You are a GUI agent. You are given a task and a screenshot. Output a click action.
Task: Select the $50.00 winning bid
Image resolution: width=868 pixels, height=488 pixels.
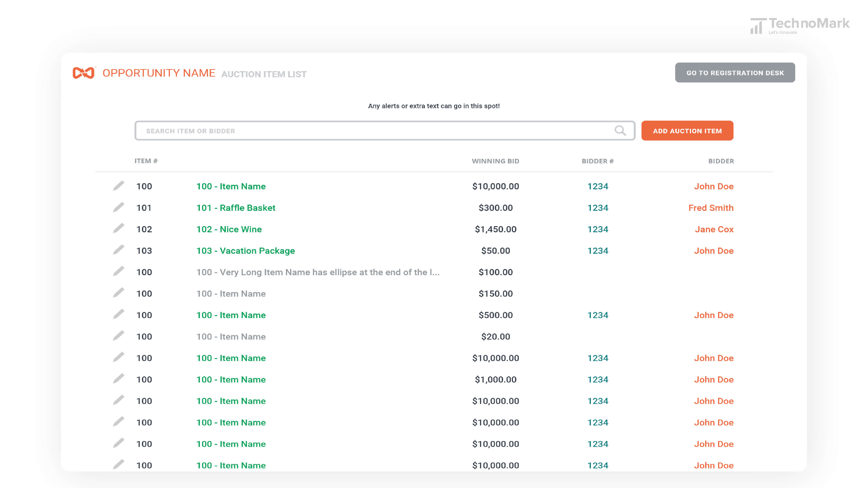tap(496, 251)
